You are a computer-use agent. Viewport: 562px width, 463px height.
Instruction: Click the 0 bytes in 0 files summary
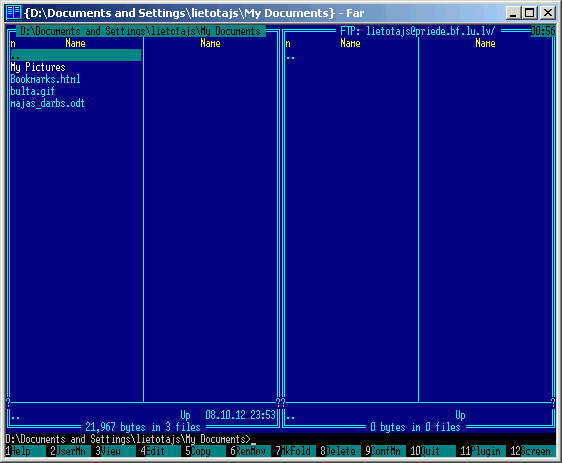(415, 427)
